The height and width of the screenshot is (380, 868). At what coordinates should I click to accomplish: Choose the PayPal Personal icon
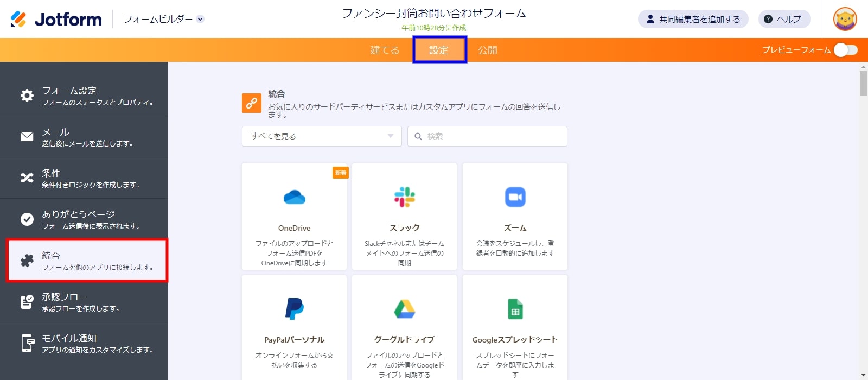click(294, 308)
